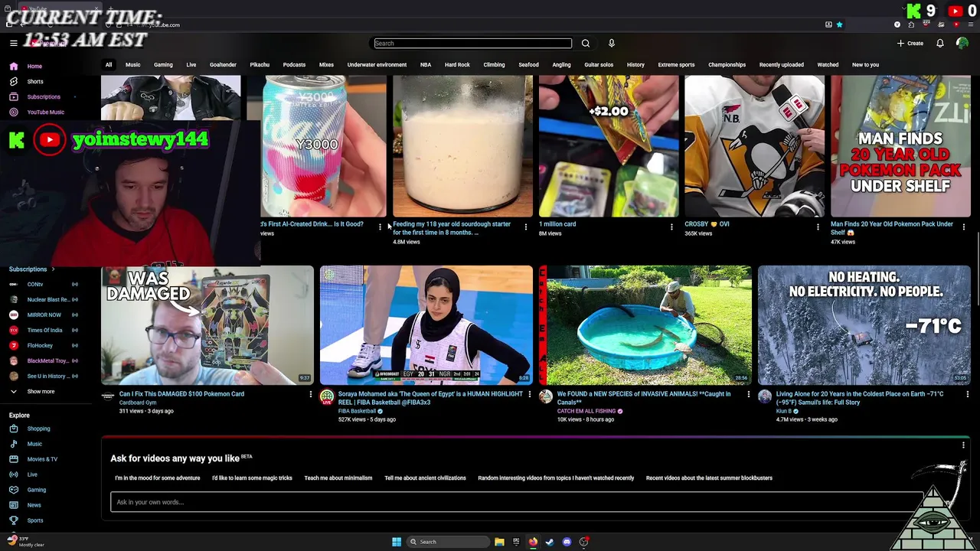Open File Explorer from taskbar

click(x=499, y=542)
